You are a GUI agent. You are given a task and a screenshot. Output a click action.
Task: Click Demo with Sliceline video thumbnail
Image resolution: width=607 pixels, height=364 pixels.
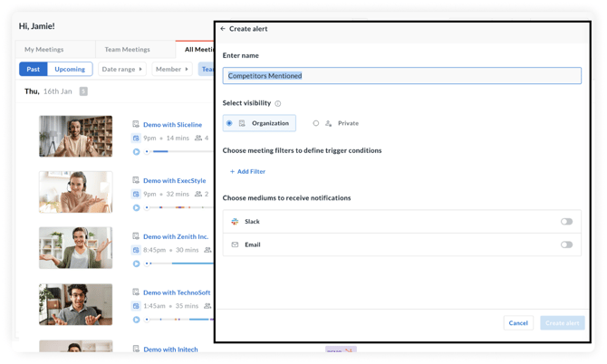(76, 136)
